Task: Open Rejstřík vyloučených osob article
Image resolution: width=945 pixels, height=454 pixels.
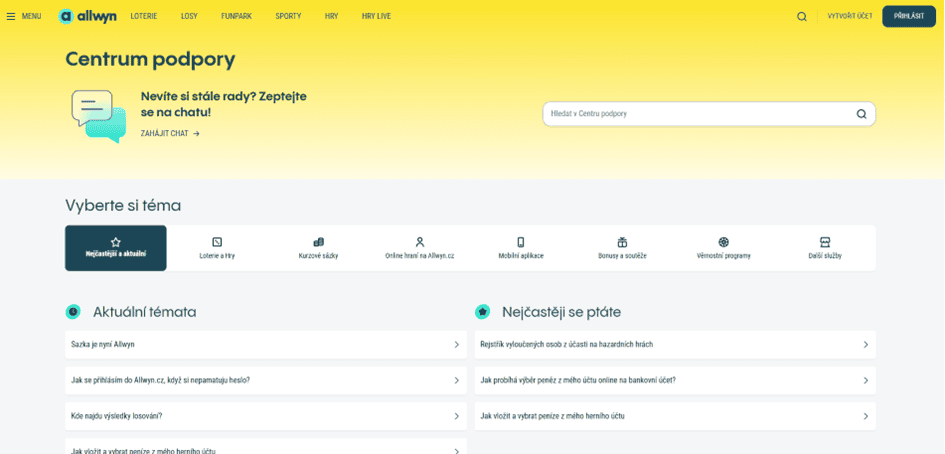Action: [675, 345]
